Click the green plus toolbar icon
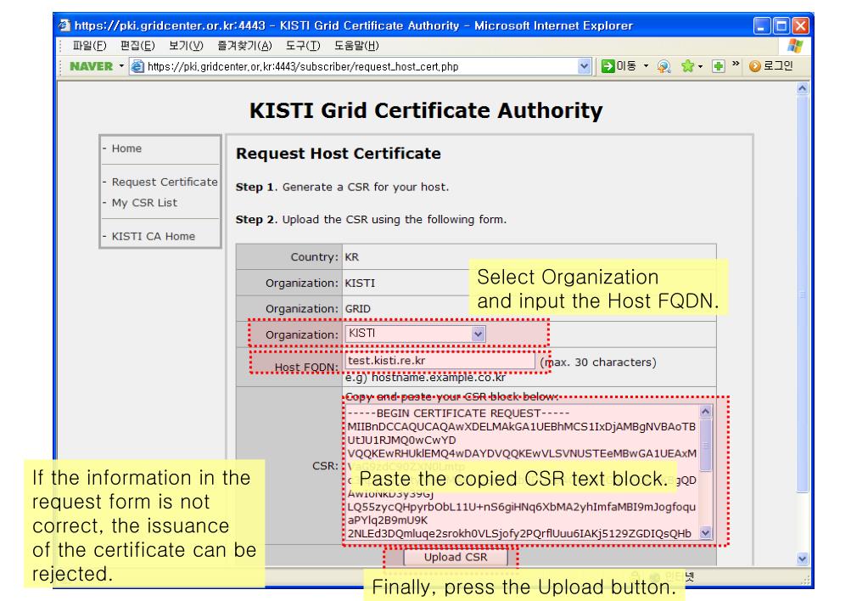868x601 pixels. coord(718,66)
